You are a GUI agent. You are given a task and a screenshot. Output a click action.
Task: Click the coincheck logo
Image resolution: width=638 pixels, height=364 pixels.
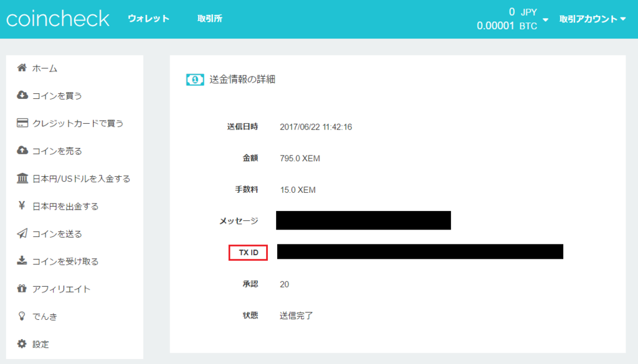coord(58,19)
